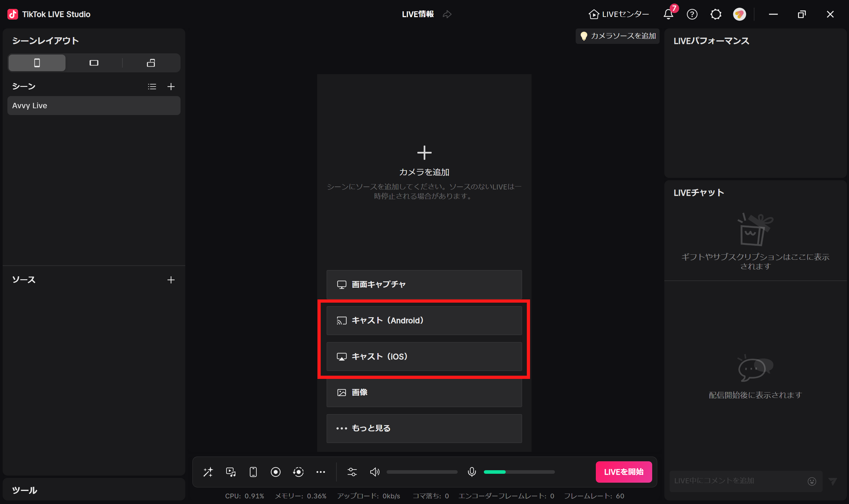849x504 pixels.
Task: Click the カメラを追加 label
Action: (424, 172)
